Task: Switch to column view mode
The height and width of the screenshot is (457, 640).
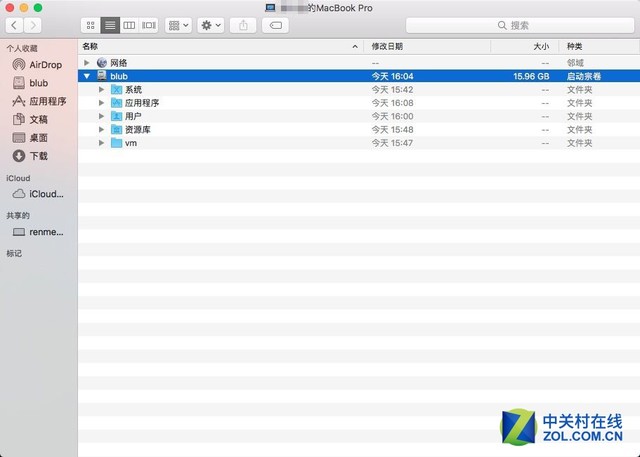Action: [129, 25]
